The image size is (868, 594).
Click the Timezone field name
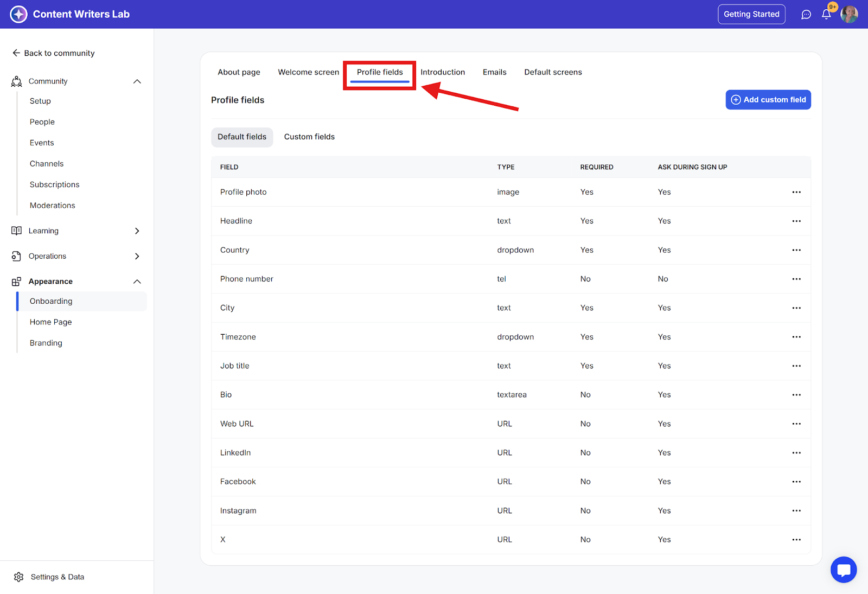[x=238, y=337]
